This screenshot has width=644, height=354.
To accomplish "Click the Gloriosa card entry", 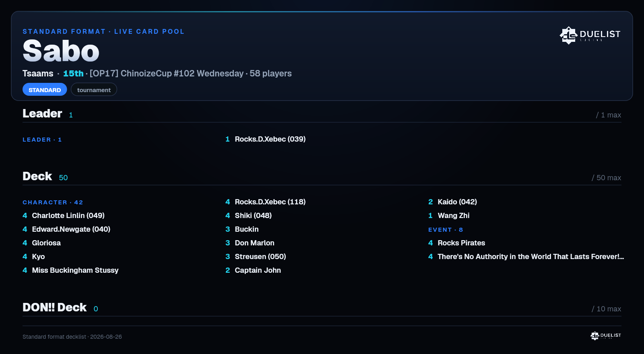I will click(x=42, y=243).
